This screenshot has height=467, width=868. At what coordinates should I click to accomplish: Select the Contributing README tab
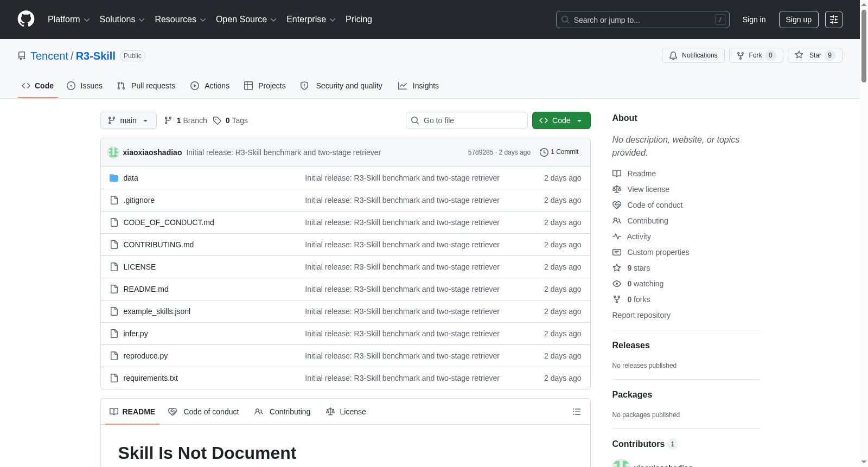click(x=283, y=412)
